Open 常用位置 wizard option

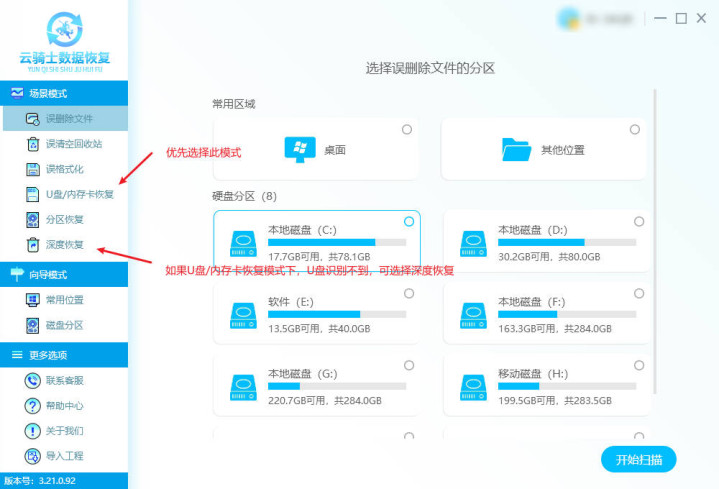(x=64, y=300)
